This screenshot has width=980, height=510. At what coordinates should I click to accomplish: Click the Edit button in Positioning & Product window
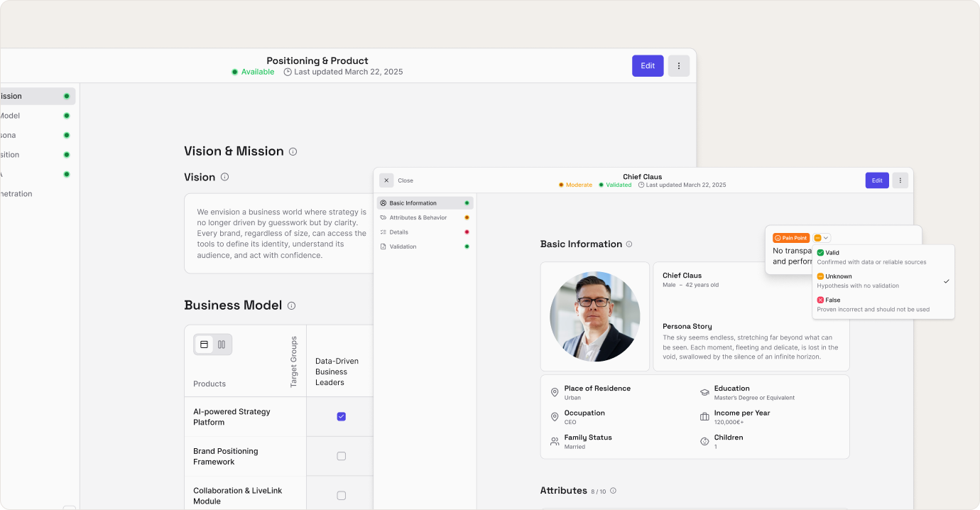(x=648, y=66)
